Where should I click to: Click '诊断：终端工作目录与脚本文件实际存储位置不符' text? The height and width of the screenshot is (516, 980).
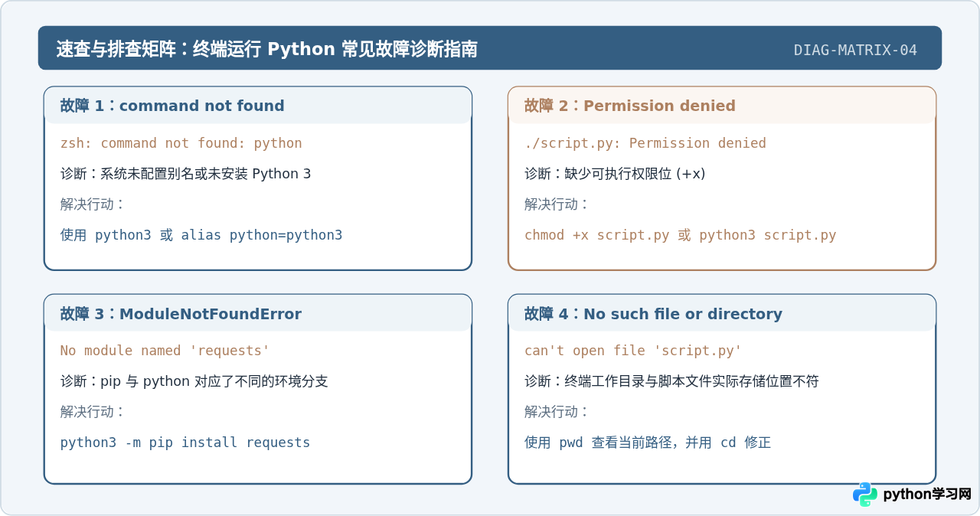point(671,381)
